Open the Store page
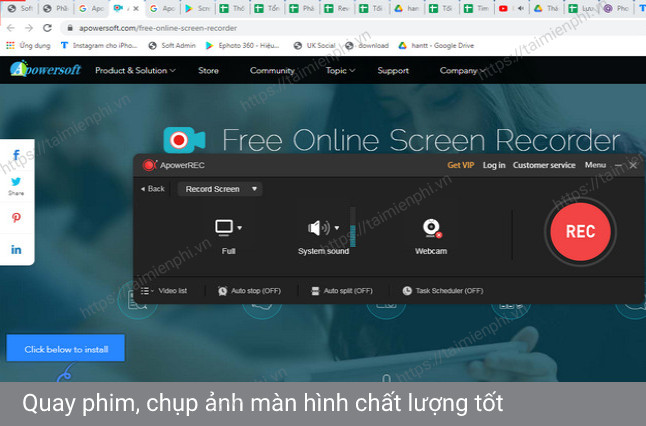The width and height of the screenshot is (646, 426). click(208, 70)
